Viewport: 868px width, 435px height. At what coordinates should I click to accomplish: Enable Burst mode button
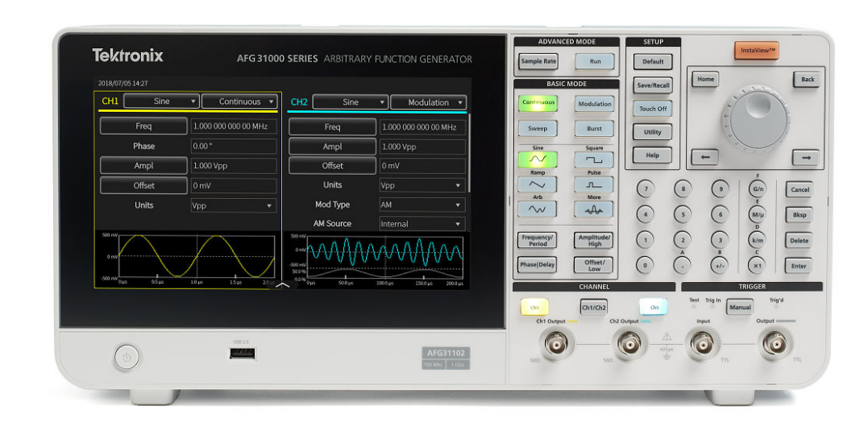(x=594, y=128)
